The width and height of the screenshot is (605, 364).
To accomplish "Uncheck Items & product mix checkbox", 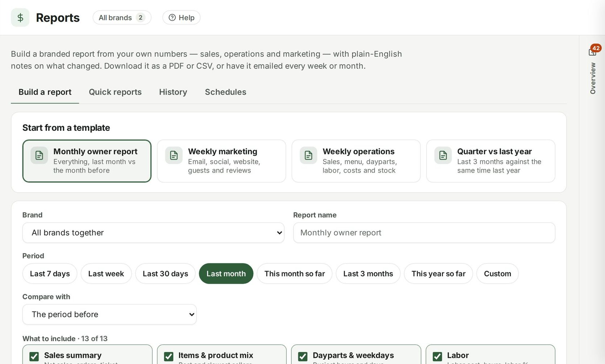I will click(169, 356).
